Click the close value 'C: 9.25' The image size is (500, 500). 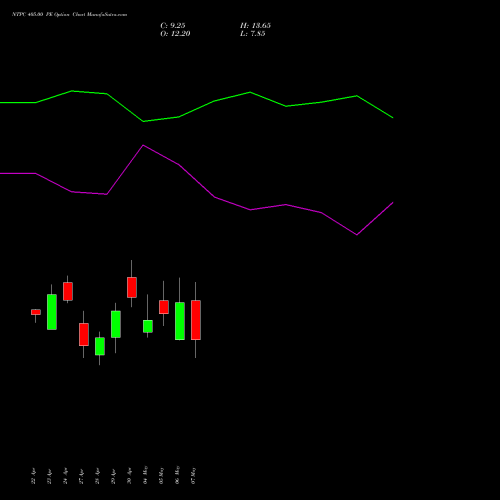coord(173,26)
